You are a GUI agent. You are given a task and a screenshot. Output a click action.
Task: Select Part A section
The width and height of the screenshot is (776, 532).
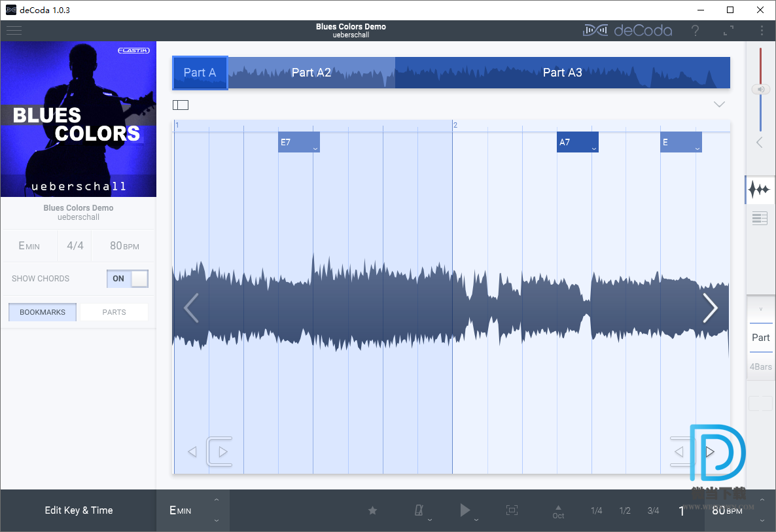(200, 73)
